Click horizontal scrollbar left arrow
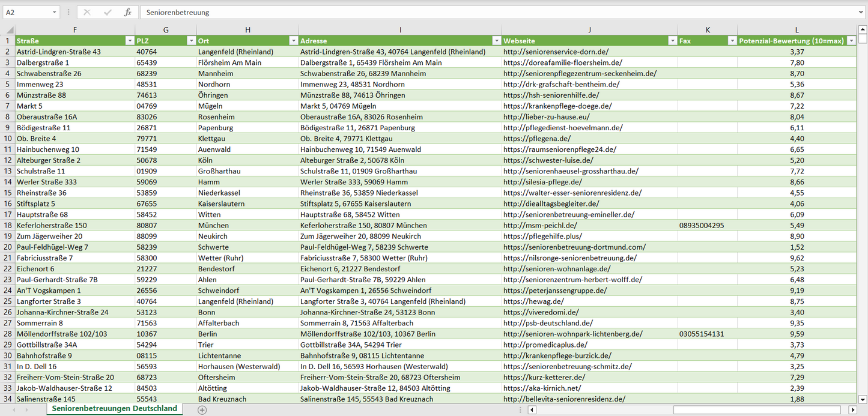Image resolution: width=868 pixels, height=416 pixels. click(x=532, y=410)
